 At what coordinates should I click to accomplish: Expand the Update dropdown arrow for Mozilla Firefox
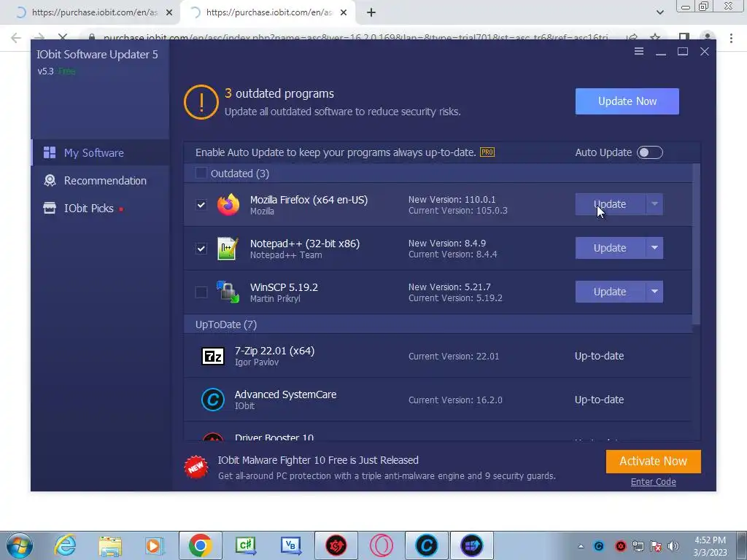(x=654, y=204)
